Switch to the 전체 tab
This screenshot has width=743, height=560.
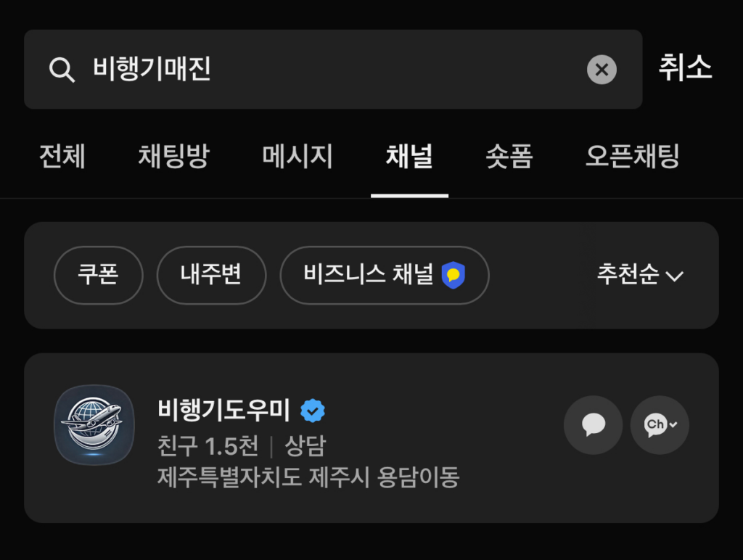(x=62, y=156)
